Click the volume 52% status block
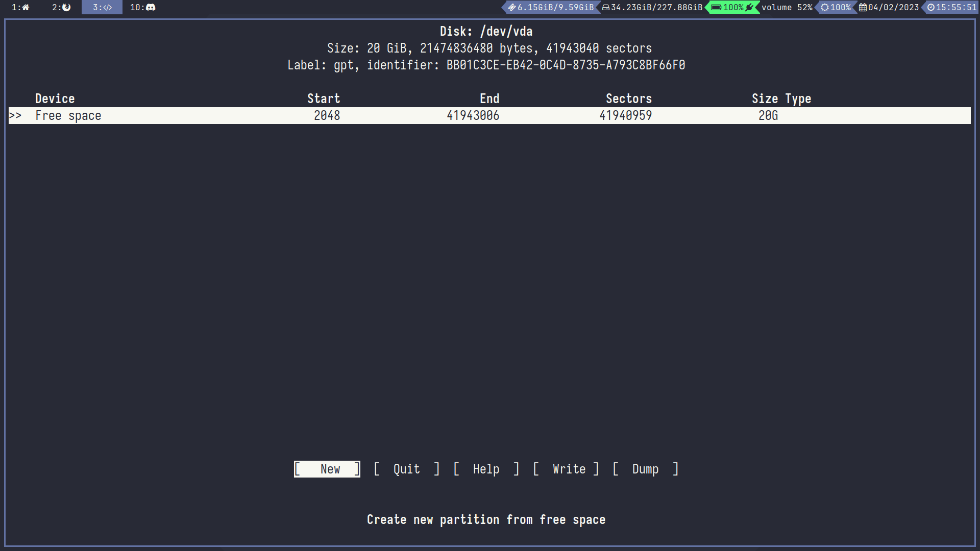 click(787, 7)
